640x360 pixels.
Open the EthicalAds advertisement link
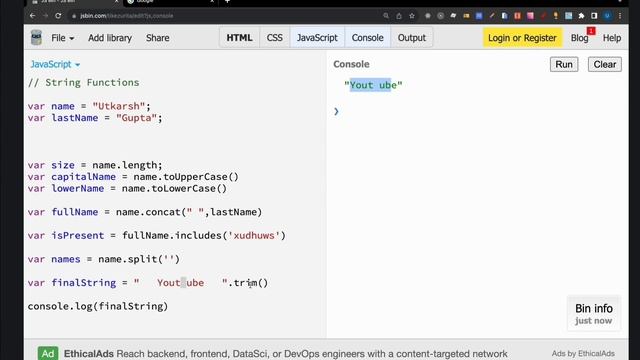[285, 353]
